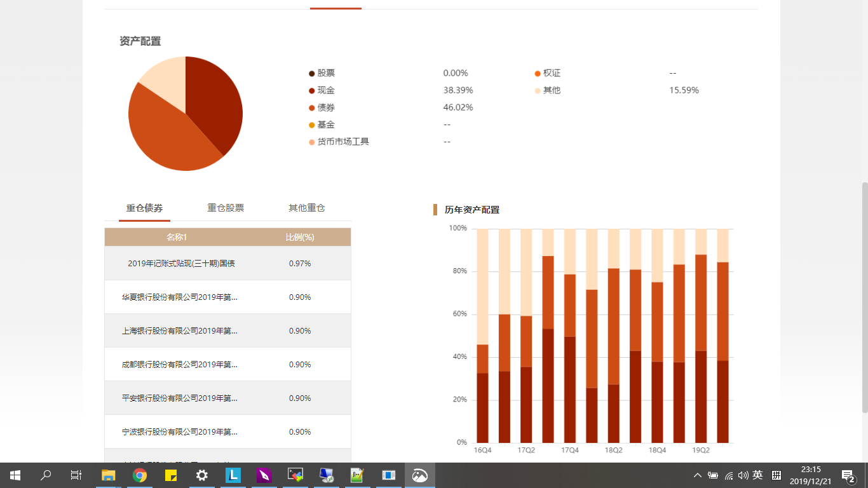Viewport: 868px width, 488px height.
Task: Open the active photo viewer taskbar icon
Action: (420, 475)
